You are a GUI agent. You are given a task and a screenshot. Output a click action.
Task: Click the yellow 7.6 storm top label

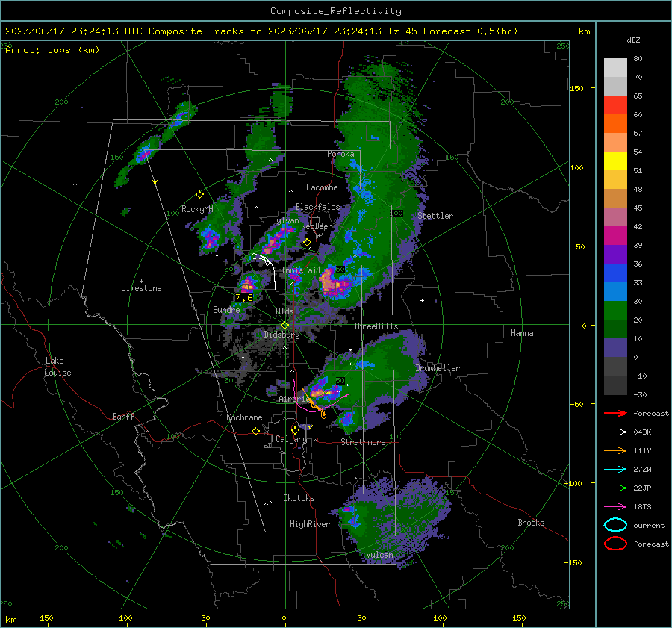point(244,297)
